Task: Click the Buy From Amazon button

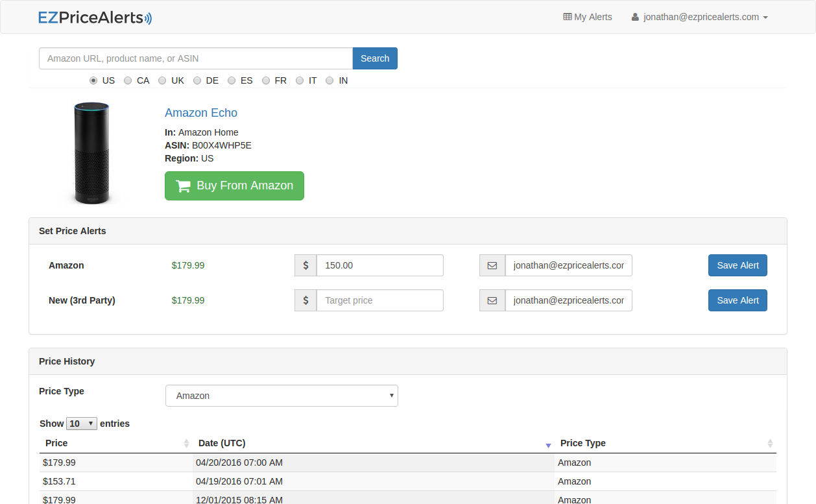Action: [x=234, y=186]
